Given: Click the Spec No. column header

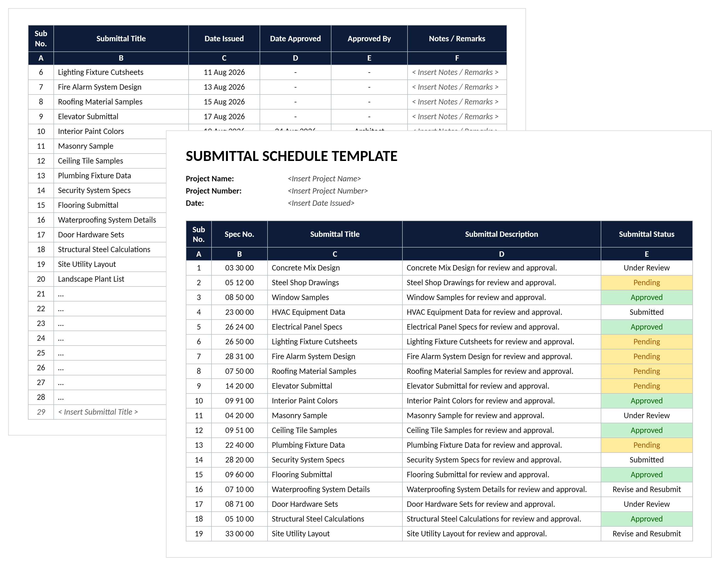Looking at the screenshot, I should pyautogui.click(x=239, y=234).
